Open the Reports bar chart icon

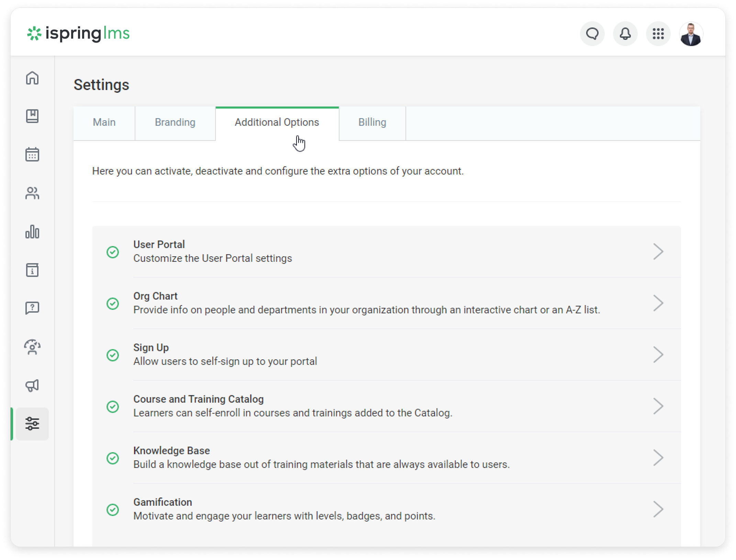pyautogui.click(x=32, y=232)
